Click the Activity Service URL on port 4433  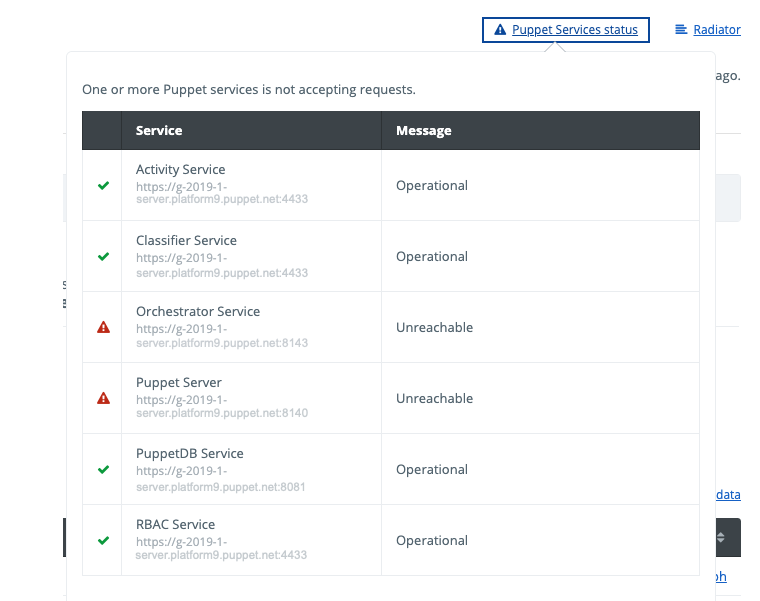click(222, 193)
